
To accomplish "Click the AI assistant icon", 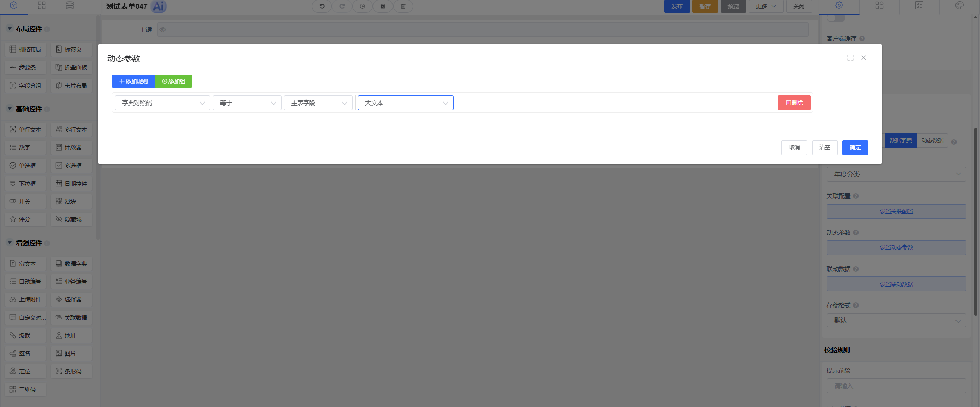I will click(x=159, y=6).
